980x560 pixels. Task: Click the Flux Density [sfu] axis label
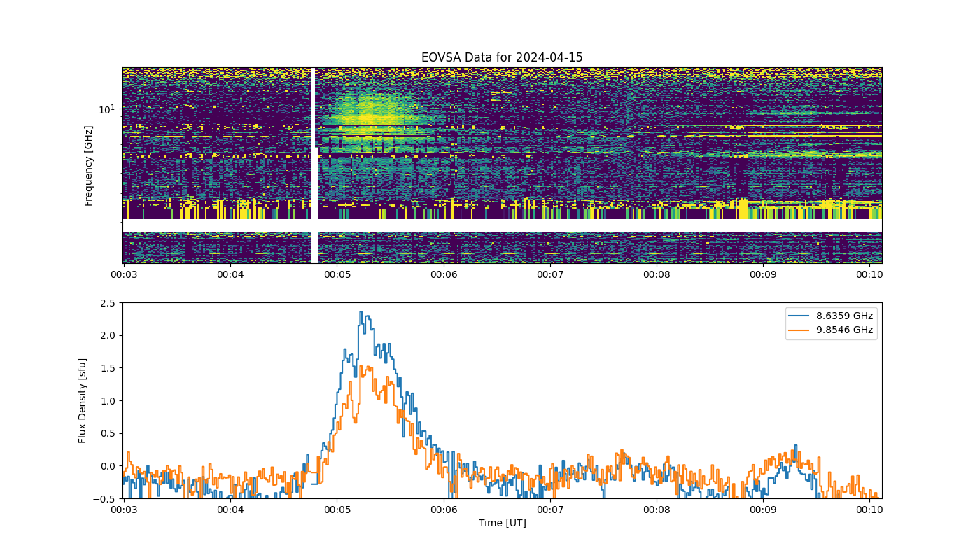point(83,400)
